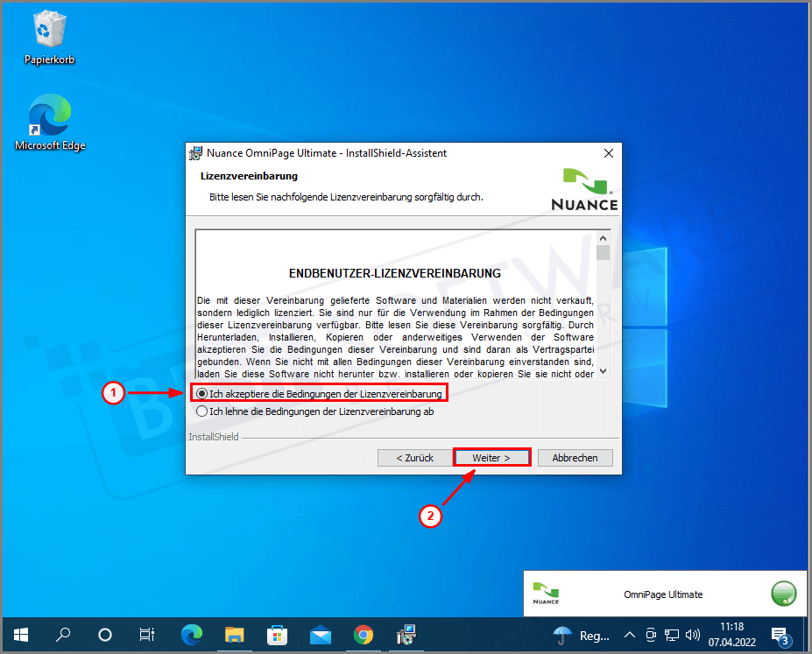Select 'Ich lehne die Bedingungen' option
The width and height of the screenshot is (812, 654).
(202, 410)
